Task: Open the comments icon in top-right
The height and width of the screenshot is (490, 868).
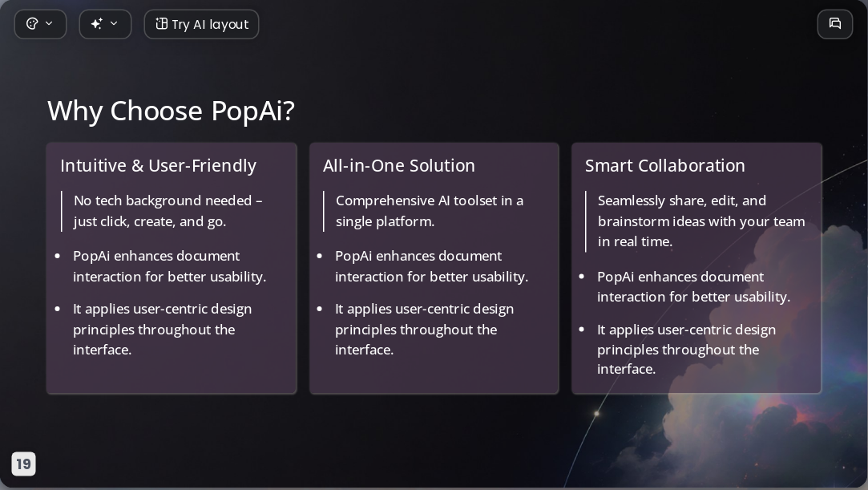Action: (835, 24)
